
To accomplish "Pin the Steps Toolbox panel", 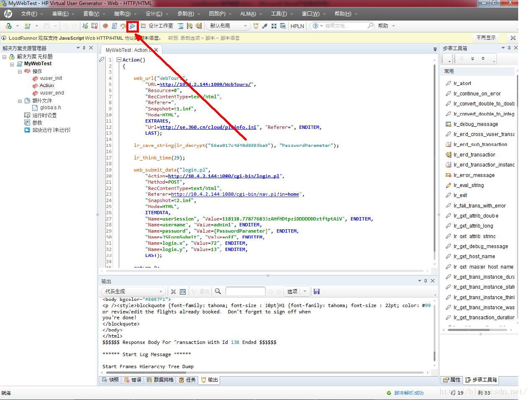I will (509, 48).
